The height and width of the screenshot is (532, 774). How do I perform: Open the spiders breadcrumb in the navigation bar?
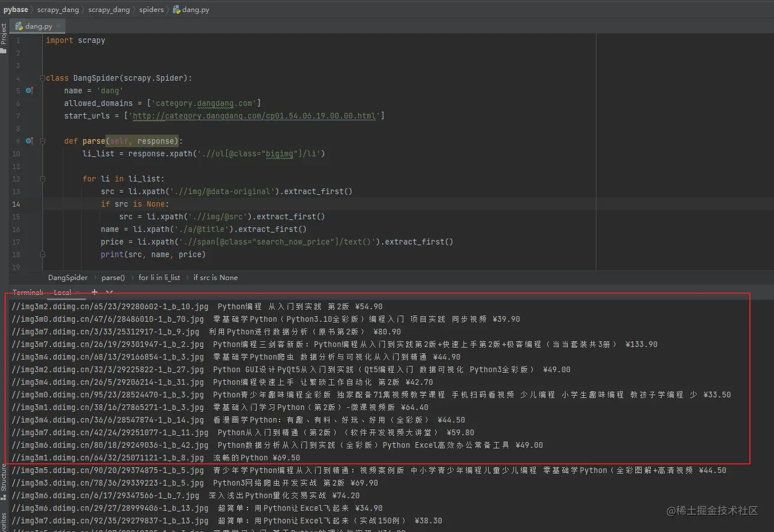click(151, 10)
